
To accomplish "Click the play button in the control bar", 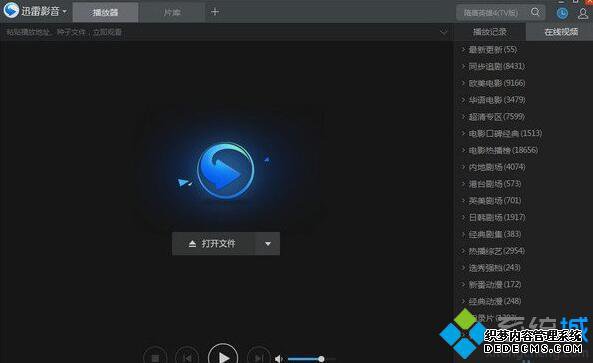I will [223, 355].
